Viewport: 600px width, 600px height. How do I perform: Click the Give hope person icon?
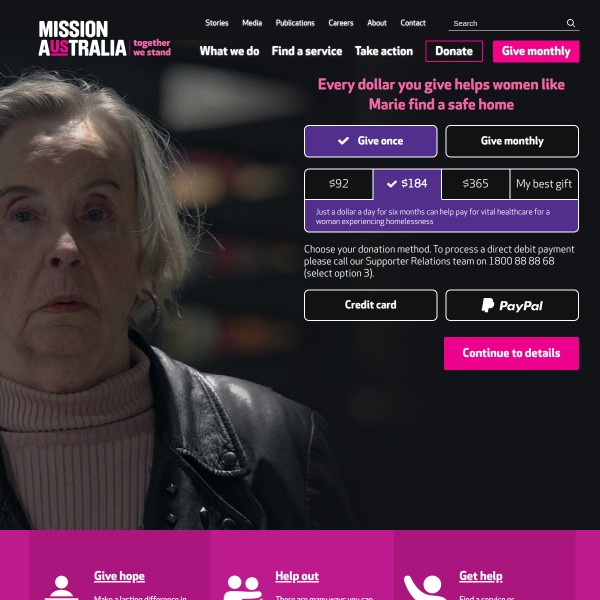click(x=61, y=587)
